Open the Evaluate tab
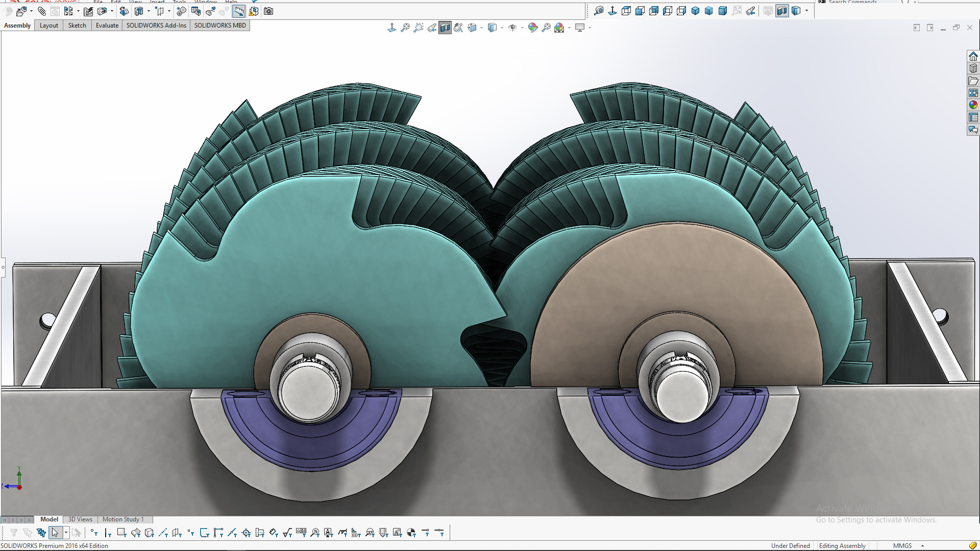This screenshot has height=551, width=980. (107, 26)
